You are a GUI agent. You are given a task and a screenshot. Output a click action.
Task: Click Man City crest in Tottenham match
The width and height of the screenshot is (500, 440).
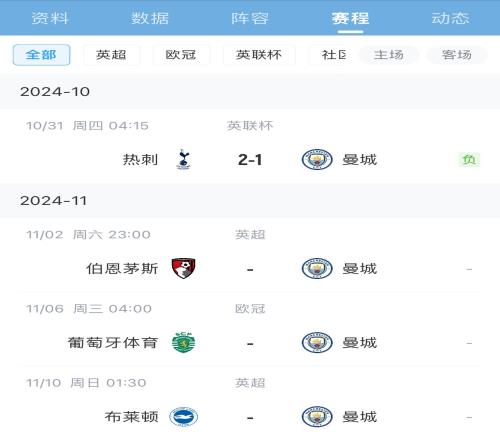(317, 159)
